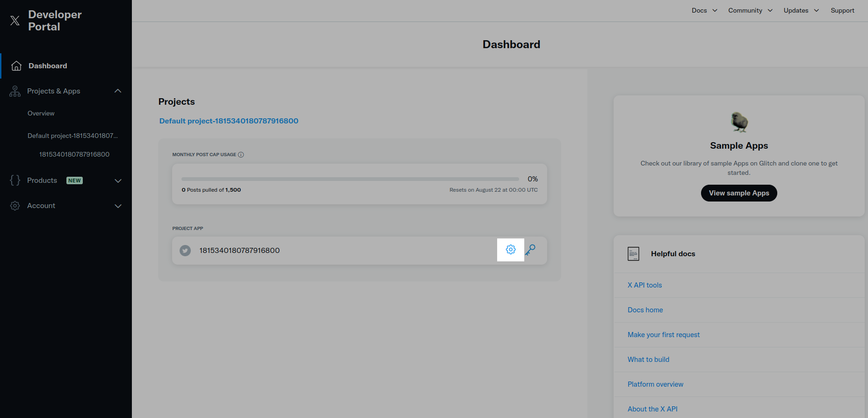The image size is (868, 418).
Task: Open the Docs dropdown menu
Action: (x=704, y=10)
